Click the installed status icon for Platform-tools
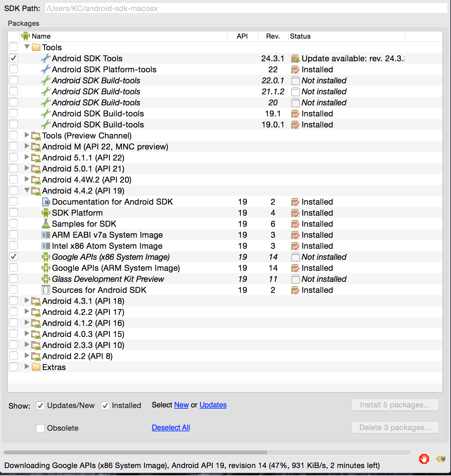Viewport: 451px width, 476px height. 295,70
